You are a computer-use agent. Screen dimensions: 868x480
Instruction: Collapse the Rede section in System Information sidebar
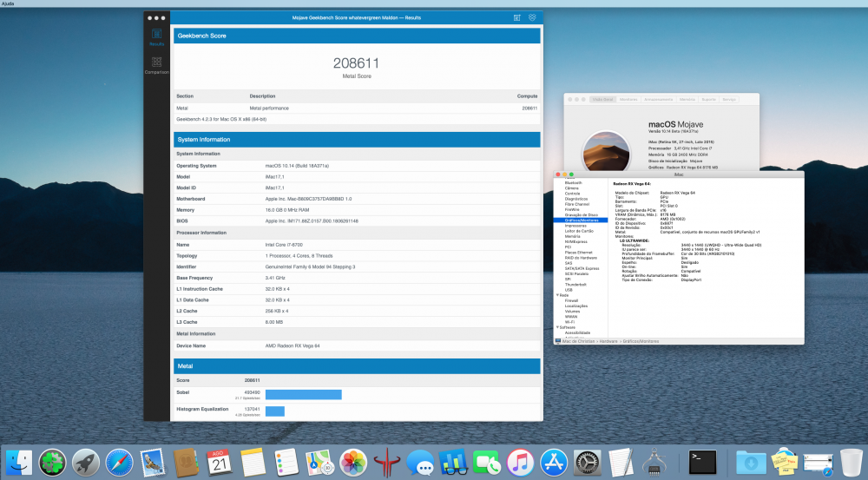[557, 295]
